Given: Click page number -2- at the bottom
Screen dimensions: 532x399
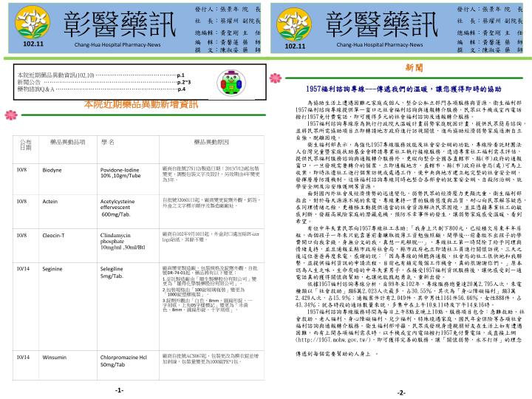Looking at the screenshot, I should point(401,392).
